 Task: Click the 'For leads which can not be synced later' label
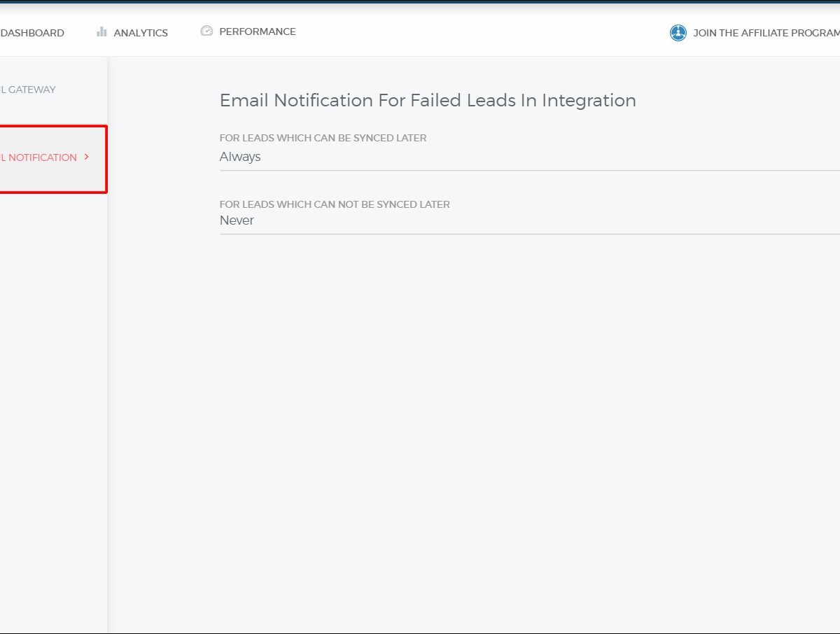click(335, 204)
